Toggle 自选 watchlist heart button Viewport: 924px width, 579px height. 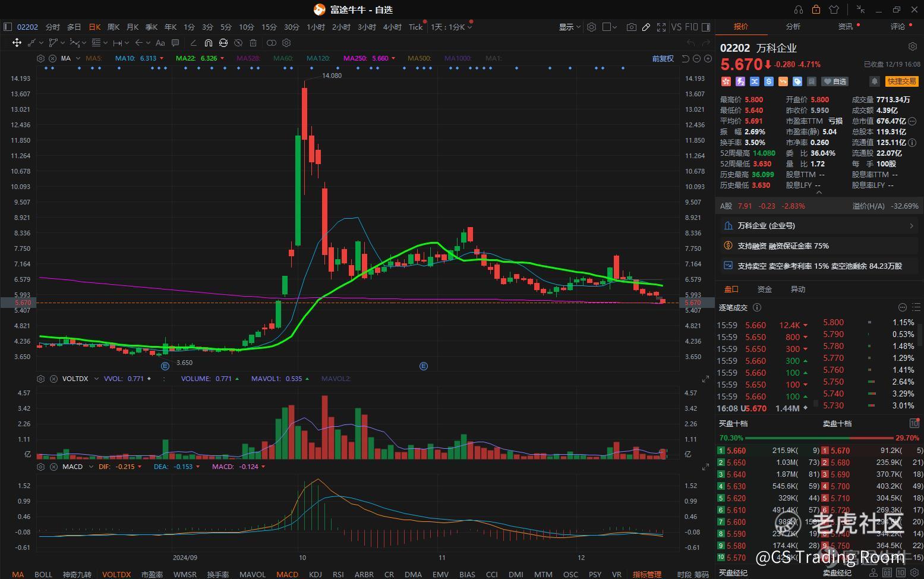[835, 81]
